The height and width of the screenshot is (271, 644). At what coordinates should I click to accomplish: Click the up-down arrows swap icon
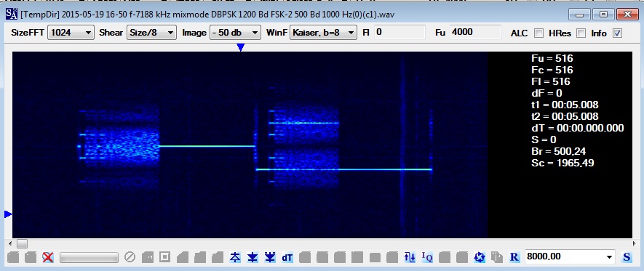point(410,257)
